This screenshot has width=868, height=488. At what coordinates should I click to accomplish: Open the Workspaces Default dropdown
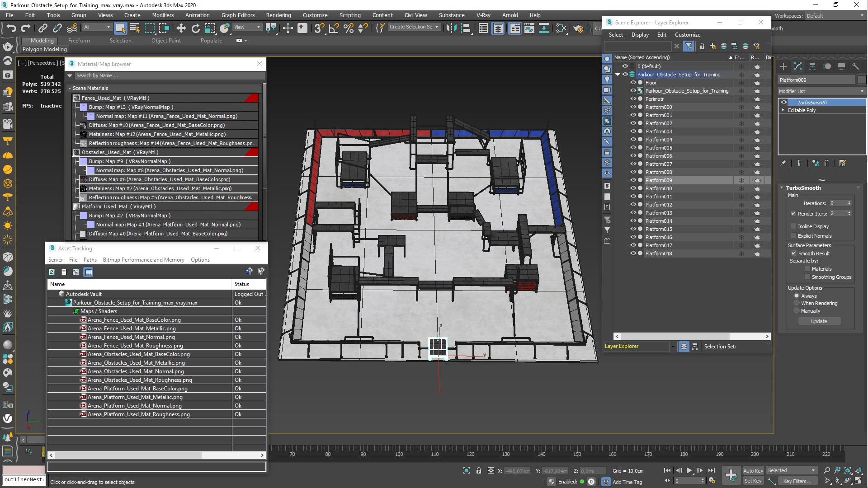click(x=835, y=16)
